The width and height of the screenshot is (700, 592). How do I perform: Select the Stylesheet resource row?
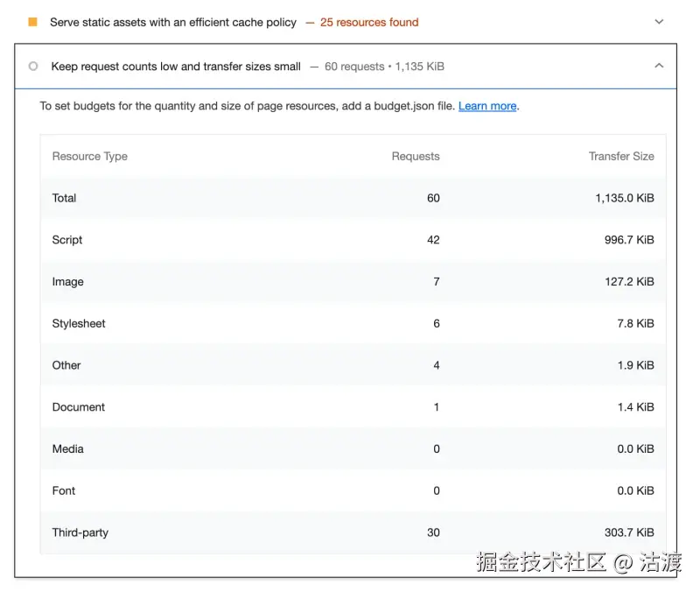pyautogui.click(x=79, y=323)
